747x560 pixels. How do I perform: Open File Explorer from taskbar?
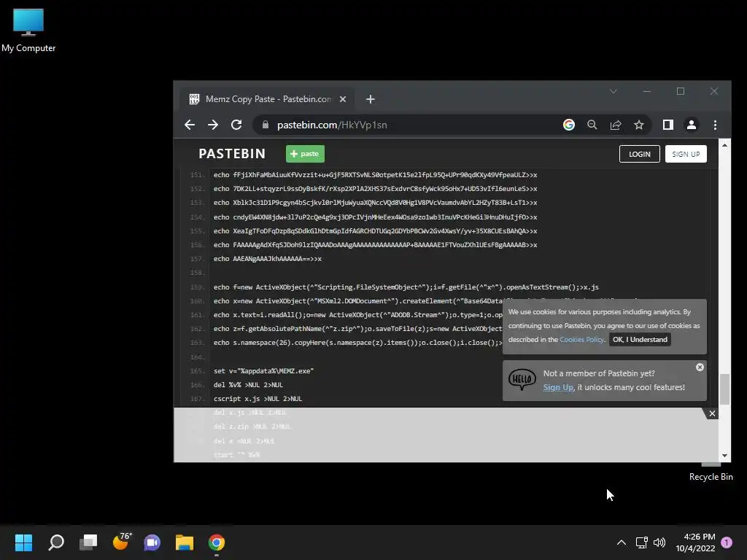pos(185,542)
